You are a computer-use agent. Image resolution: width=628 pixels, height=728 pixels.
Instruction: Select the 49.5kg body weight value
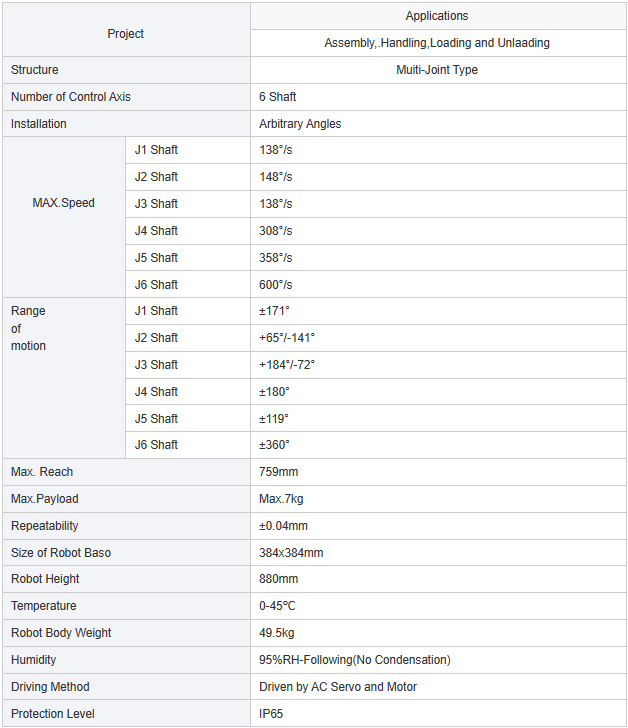coord(277,633)
